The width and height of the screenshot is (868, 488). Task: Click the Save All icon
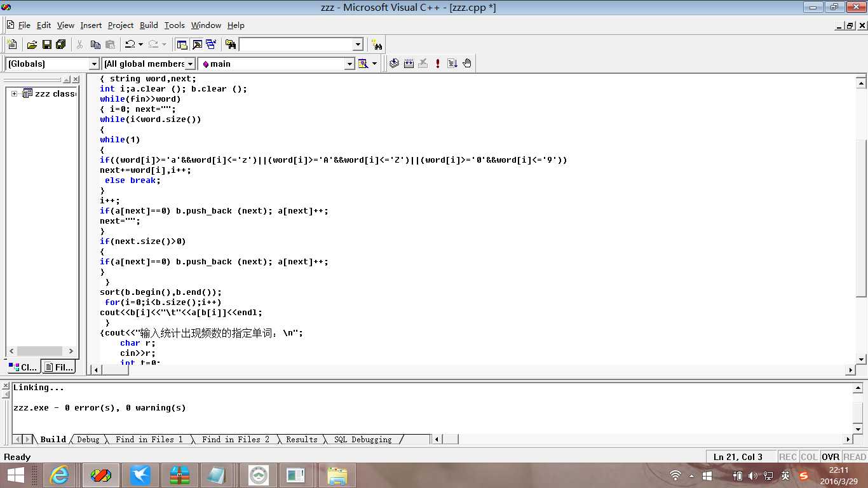pos(61,44)
